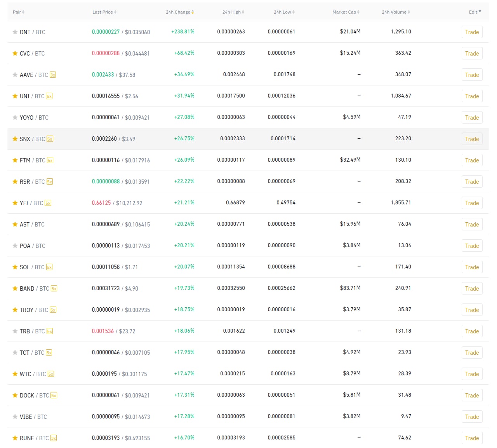The height and width of the screenshot is (448, 497).
Task: Unstar the FTM / BTC pair
Action: pyautogui.click(x=15, y=160)
